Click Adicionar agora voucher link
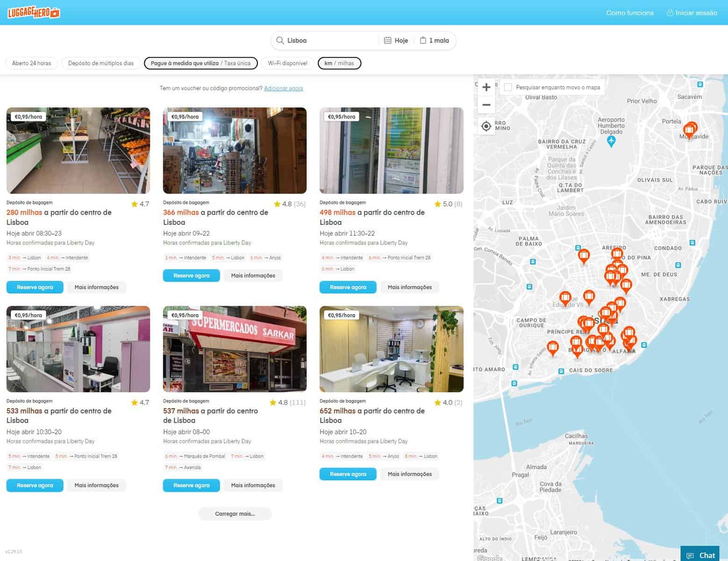The image size is (728, 561). coord(283,88)
